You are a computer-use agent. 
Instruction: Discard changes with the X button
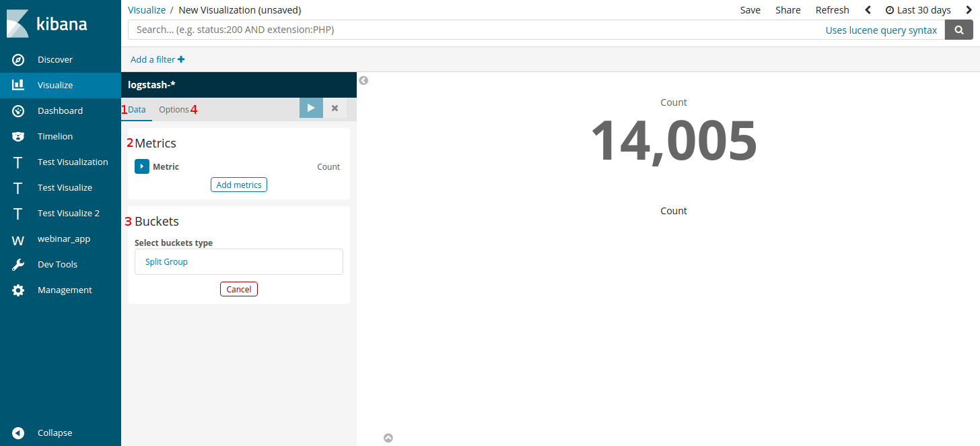[x=335, y=108]
